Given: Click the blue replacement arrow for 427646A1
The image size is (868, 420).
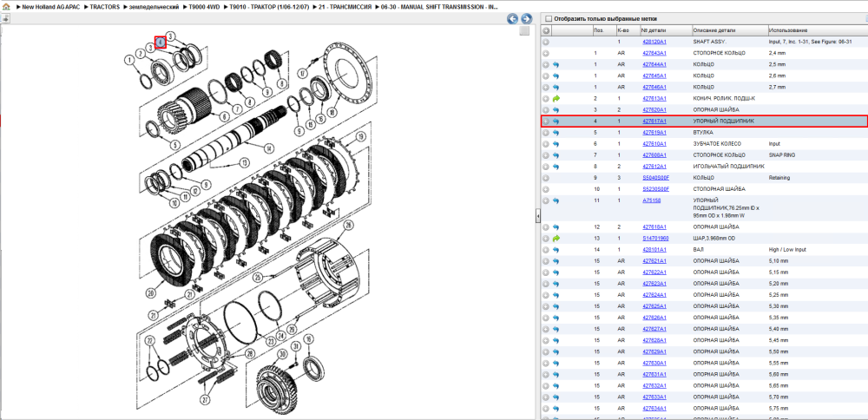Looking at the screenshot, I should pyautogui.click(x=556, y=87).
